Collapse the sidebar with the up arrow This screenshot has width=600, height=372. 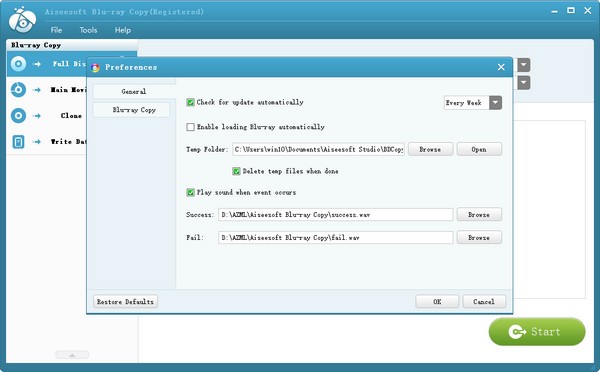72,355
